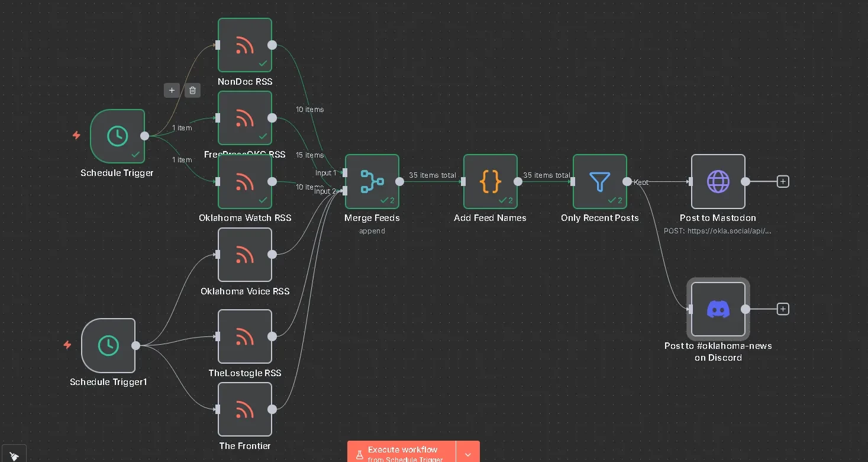Click the pointer icon in bottom-left corner

click(x=14, y=455)
